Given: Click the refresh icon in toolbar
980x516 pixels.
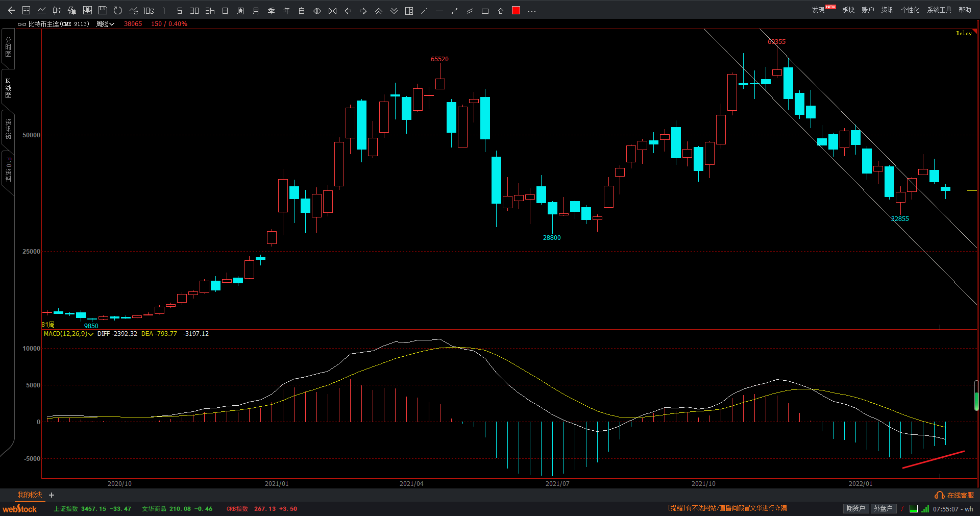Looking at the screenshot, I should pyautogui.click(x=118, y=11).
